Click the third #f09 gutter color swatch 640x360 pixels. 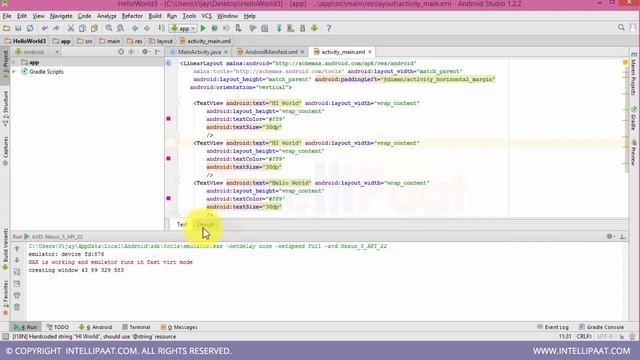[168, 198]
